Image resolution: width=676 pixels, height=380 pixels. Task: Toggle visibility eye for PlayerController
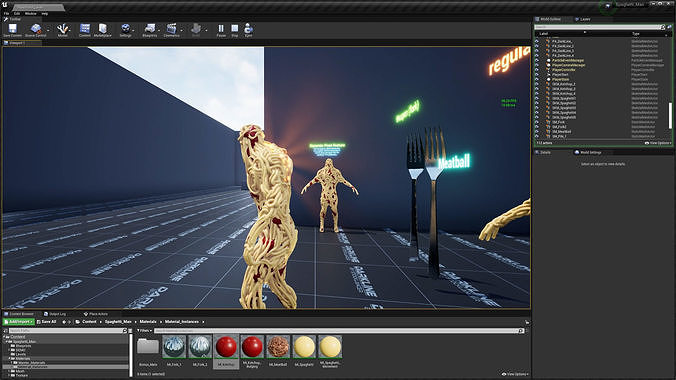tap(537, 70)
